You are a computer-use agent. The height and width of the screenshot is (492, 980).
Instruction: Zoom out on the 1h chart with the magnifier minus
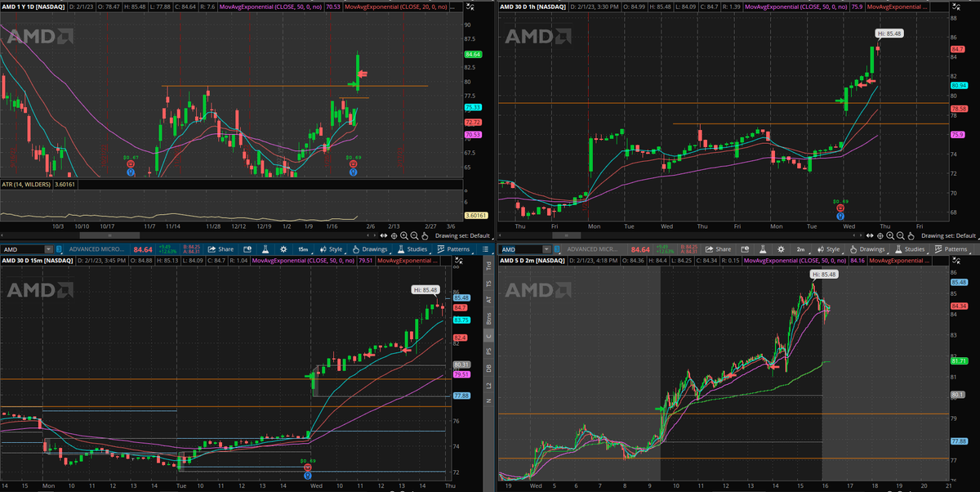tap(900, 235)
